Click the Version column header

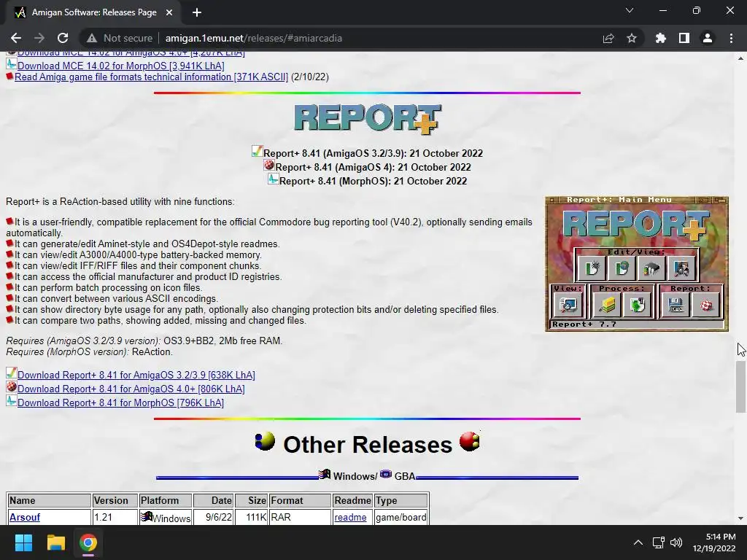point(115,500)
